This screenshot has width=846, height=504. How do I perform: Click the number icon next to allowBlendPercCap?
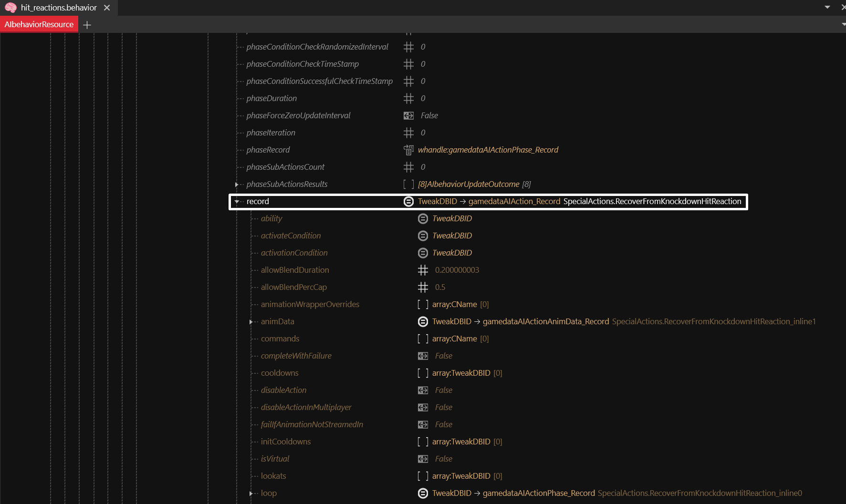click(423, 287)
